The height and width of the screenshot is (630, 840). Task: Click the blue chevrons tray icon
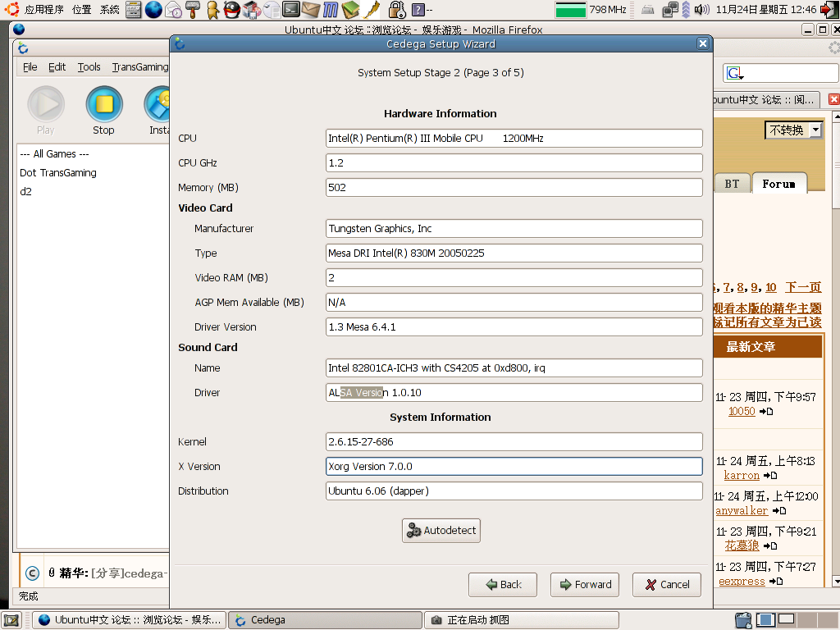click(x=685, y=9)
